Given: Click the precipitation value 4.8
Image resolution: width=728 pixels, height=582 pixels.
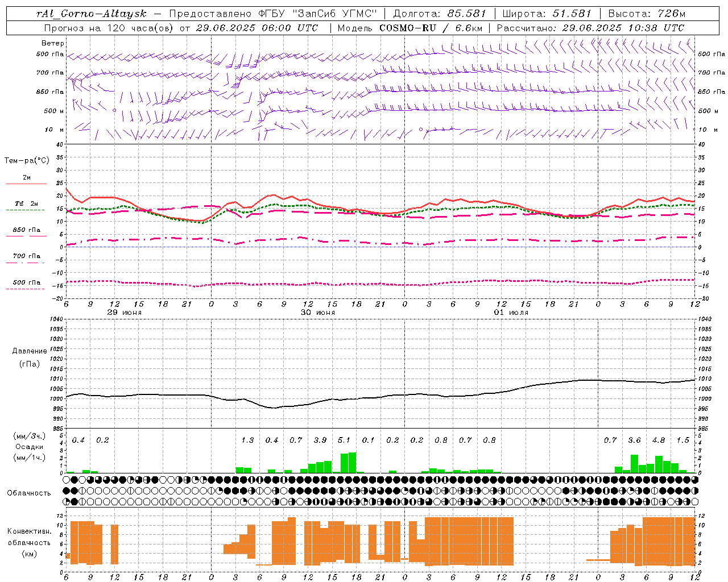Looking at the screenshot, I should point(659,440).
